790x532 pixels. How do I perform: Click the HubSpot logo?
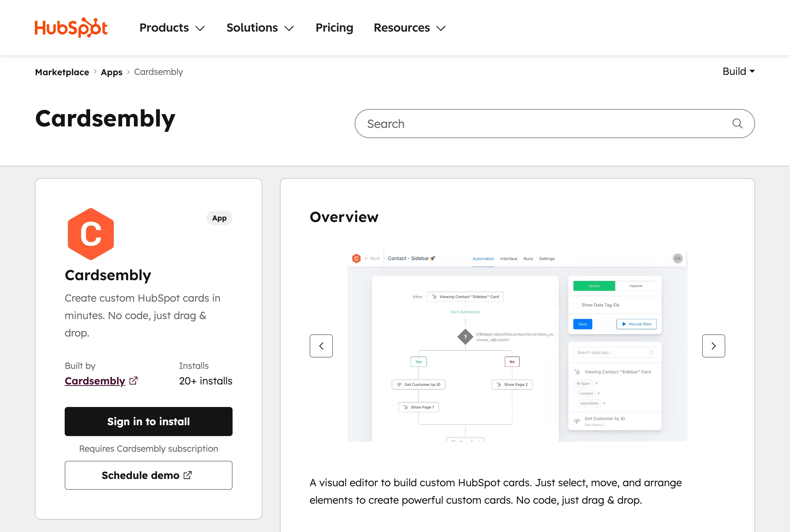[x=71, y=28]
